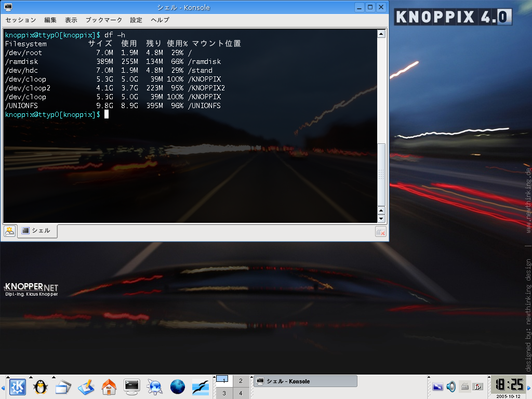532x399 pixels.
Task: Click the Konsole scrollbar thumb
Action: 381,175
